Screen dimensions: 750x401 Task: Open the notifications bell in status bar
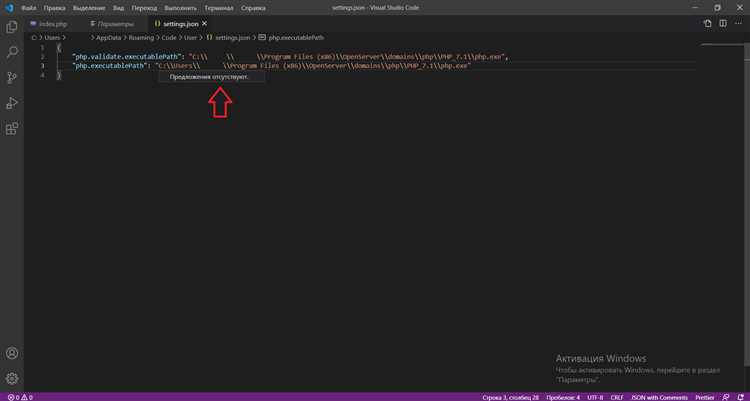740,397
